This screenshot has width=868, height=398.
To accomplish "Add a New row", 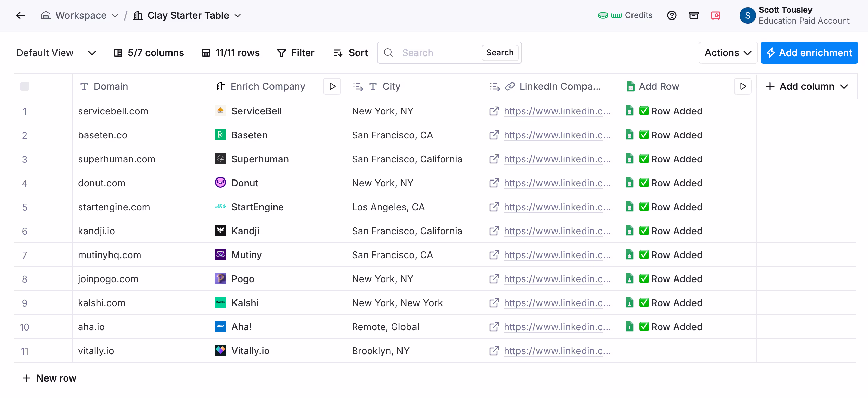I will pos(50,378).
